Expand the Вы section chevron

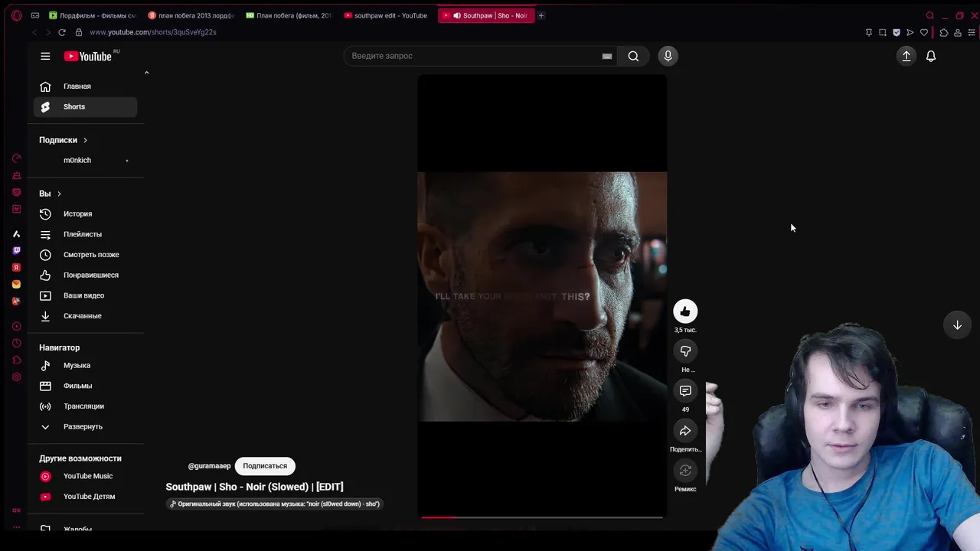(59, 194)
